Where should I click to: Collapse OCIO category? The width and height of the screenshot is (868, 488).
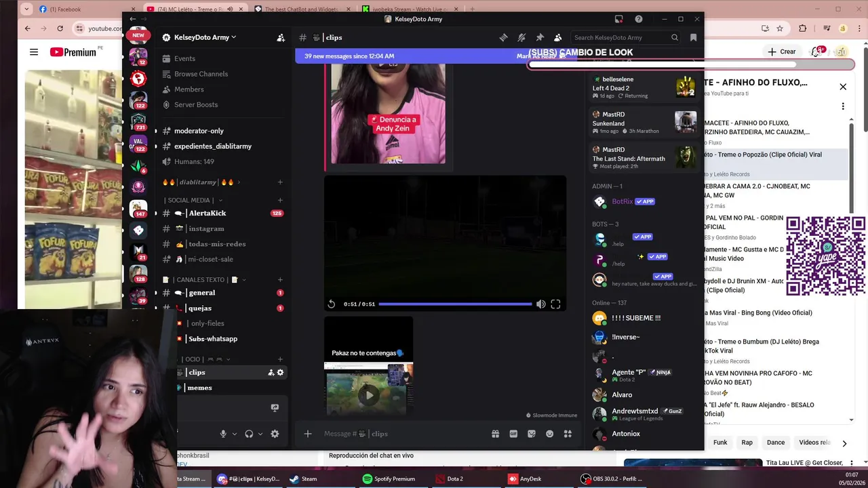pos(207,359)
